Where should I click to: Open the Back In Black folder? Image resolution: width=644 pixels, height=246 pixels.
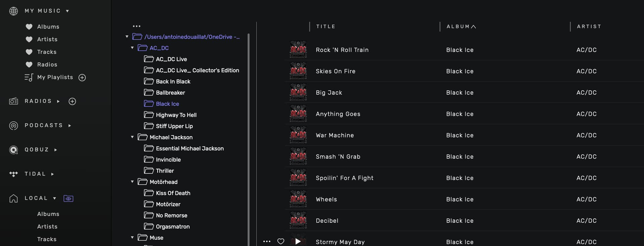point(173,82)
